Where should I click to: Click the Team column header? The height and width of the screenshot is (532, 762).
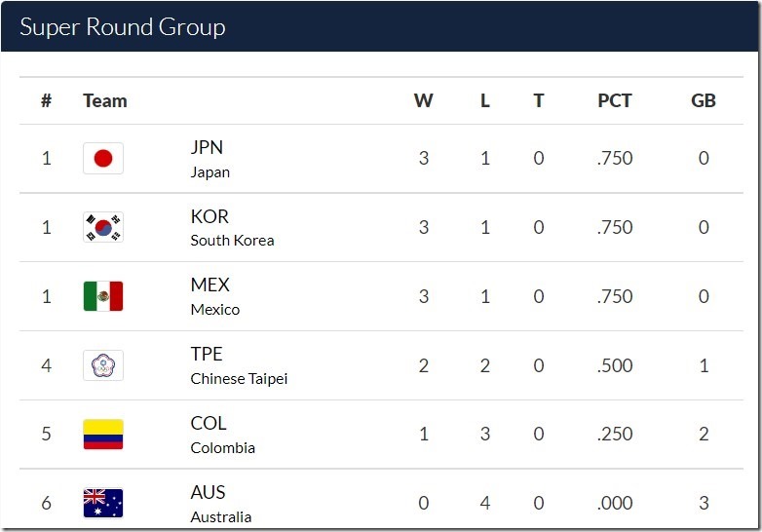pos(105,100)
